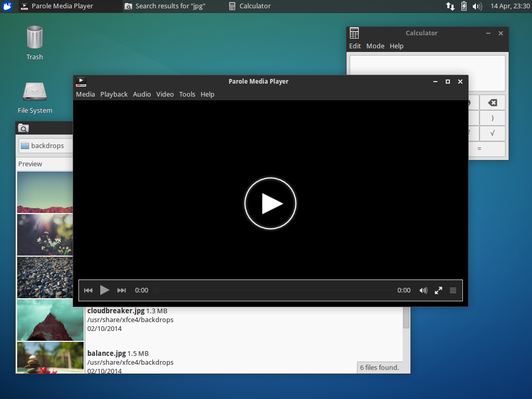532x399 pixels.
Task: Select the cloudbreaker.jpg thumbnail
Action: click(x=50, y=320)
